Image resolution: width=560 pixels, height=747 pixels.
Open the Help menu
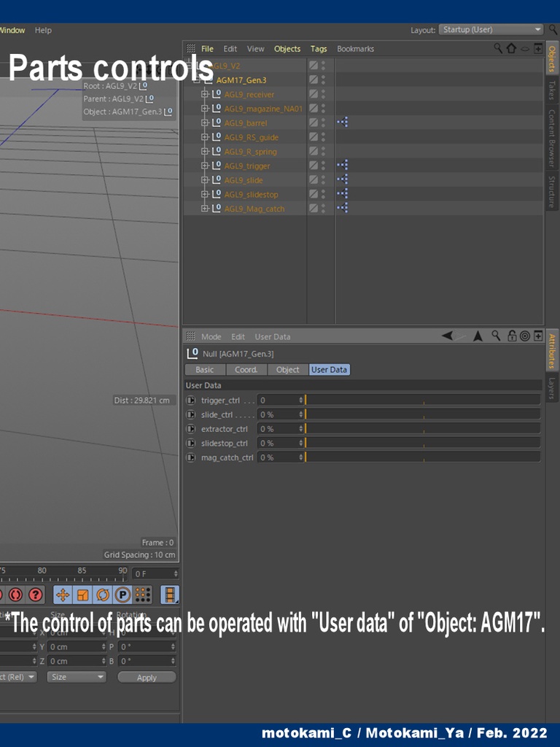point(43,30)
